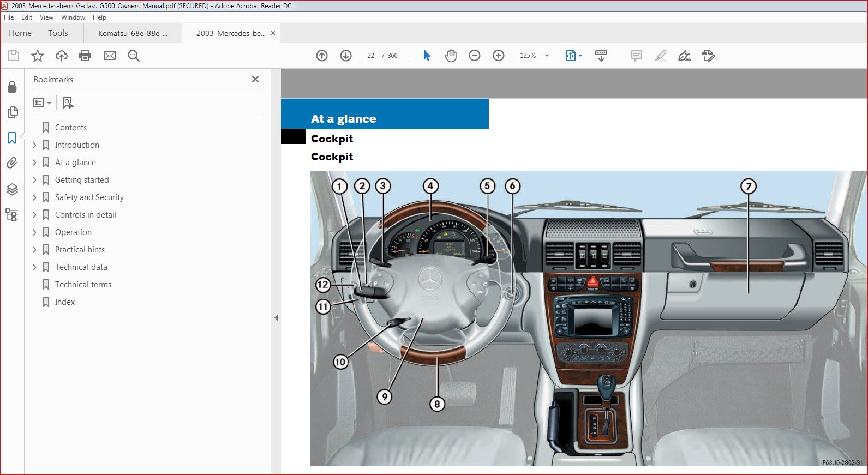Click the Stamp tool icon

tap(708, 56)
